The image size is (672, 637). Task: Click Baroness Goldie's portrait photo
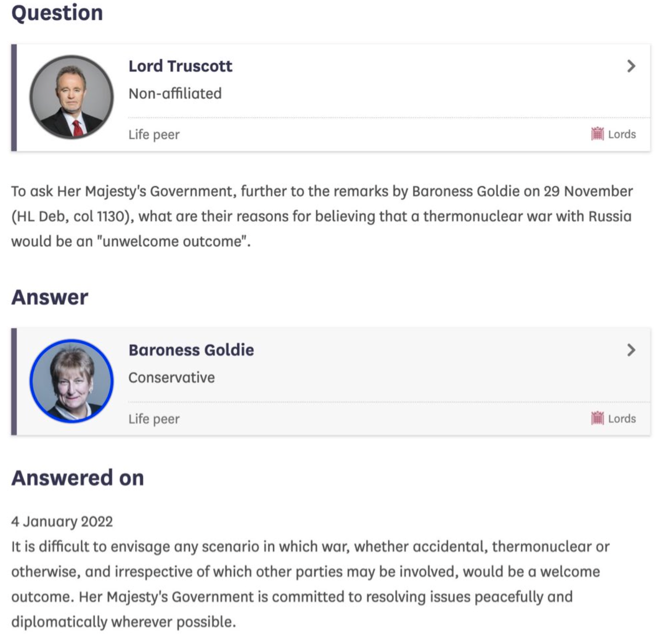(71, 381)
